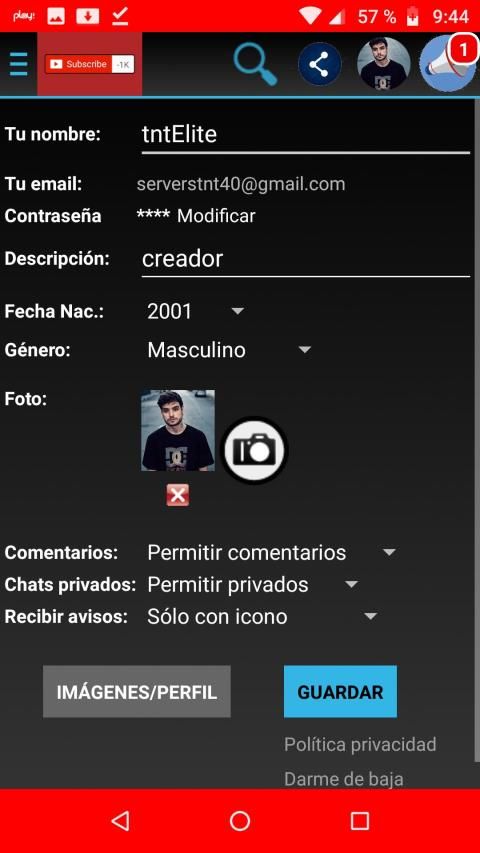Click the IMÁGENES/PERFIL button

(137, 692)
